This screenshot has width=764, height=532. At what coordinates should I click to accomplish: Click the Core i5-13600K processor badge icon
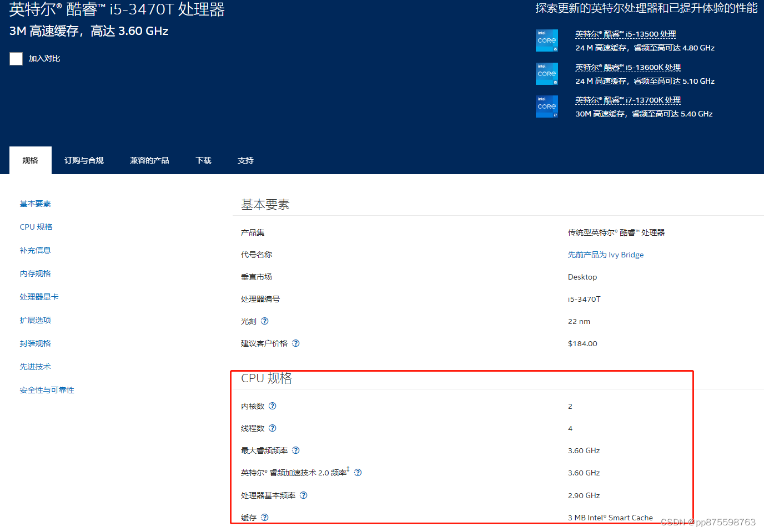(x=546, y=74)
